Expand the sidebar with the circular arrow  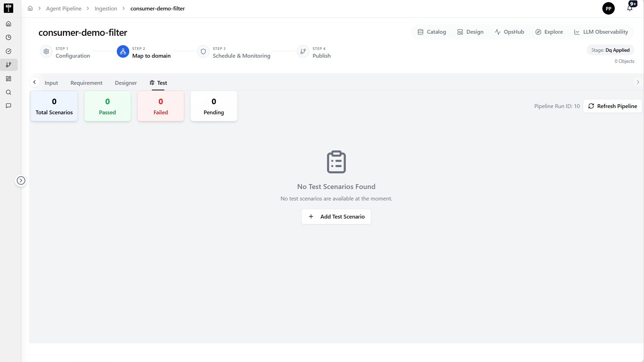pyautogui.click(x=21, y=180)
